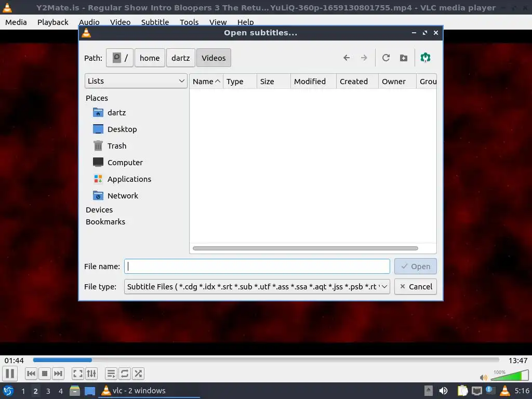Click the Open button
The image size is (532, 399).
point(415,267)
